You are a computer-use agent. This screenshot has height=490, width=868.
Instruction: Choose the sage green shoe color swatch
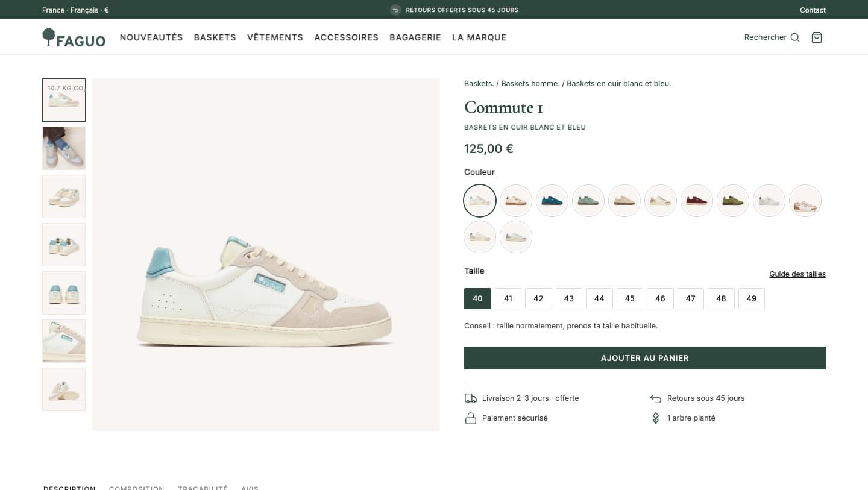(588, 201)
